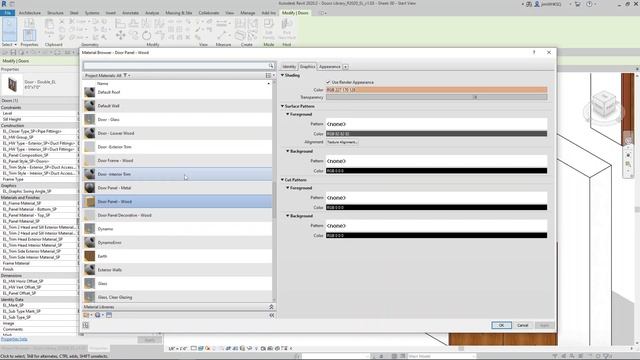Collapse Surface Pattern Background subsection
Screen dimensions: 640x360
click(288, 151)
